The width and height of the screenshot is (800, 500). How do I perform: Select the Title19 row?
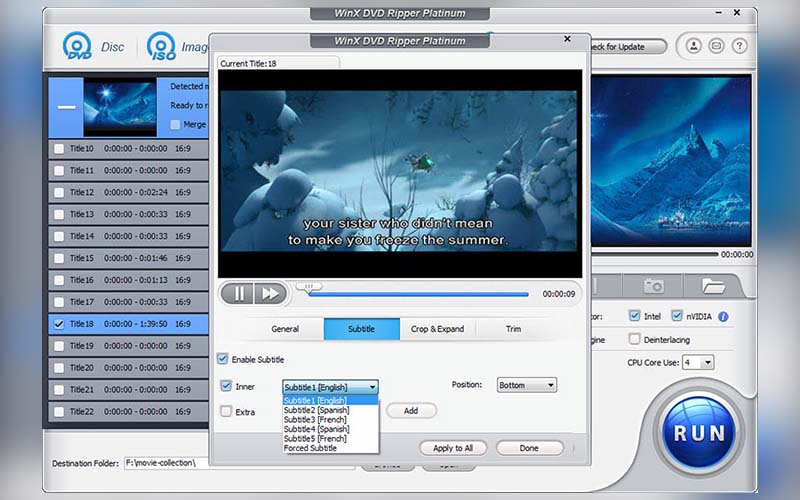(x=129, y=346)
